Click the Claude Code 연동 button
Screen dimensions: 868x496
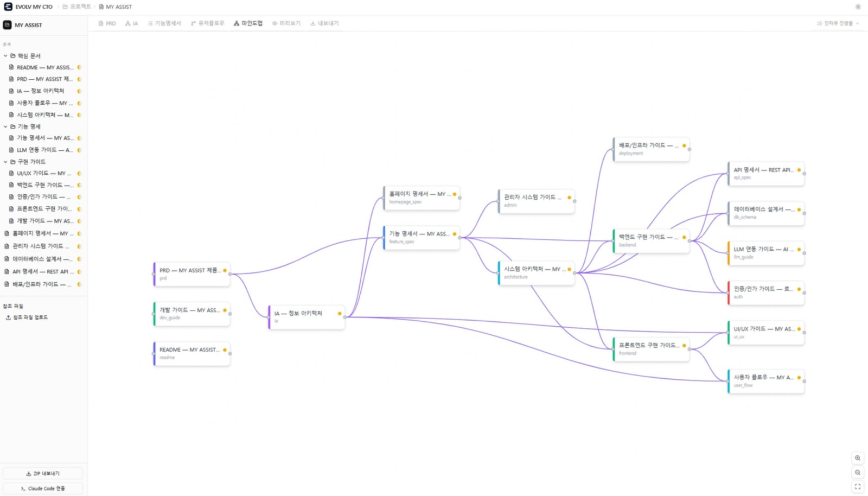pyautogui.click(x=43, y=488)
